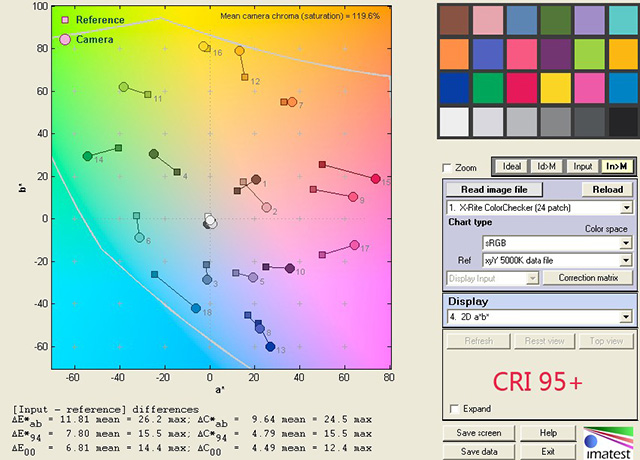Click camera circle for patch 5
Screen dimensions: 640x460
[x=253, y=278]
